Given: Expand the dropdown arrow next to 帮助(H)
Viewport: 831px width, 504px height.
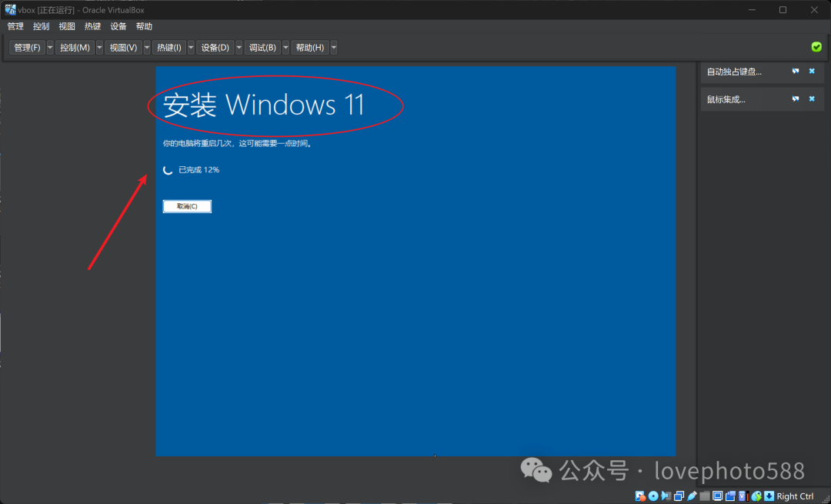Looking at the screenshot, I should coord(333,47).
